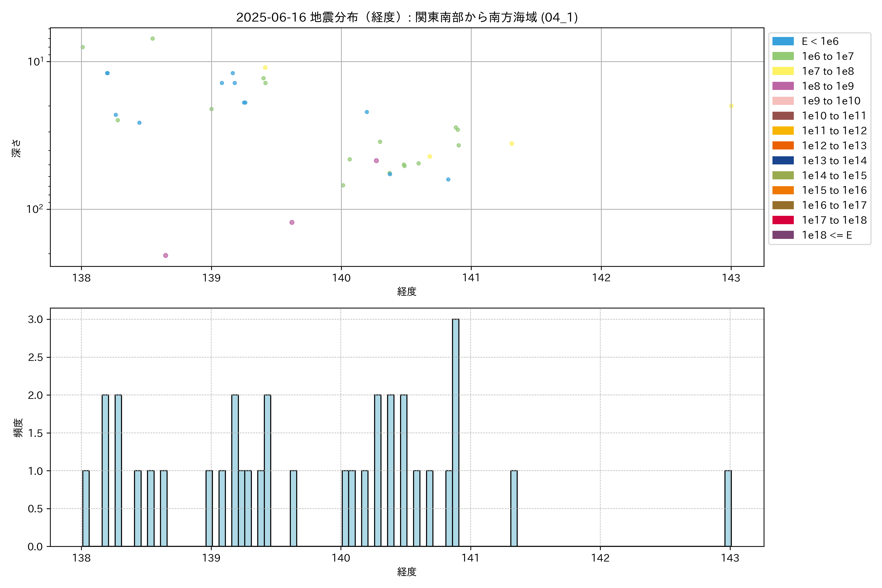This screenshot has height=588, width=882.
Task: Click the blue E < 1e6 legend swatch
Action: [783, 41]
